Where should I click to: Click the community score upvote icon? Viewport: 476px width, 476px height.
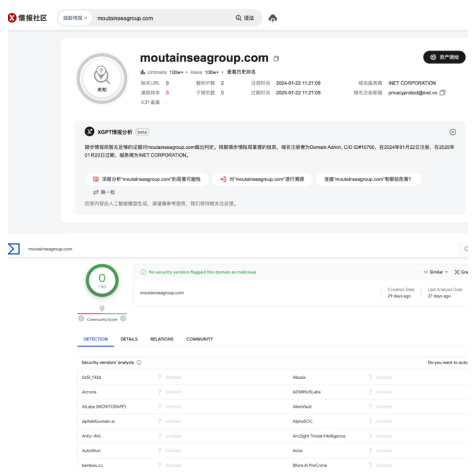123,319
